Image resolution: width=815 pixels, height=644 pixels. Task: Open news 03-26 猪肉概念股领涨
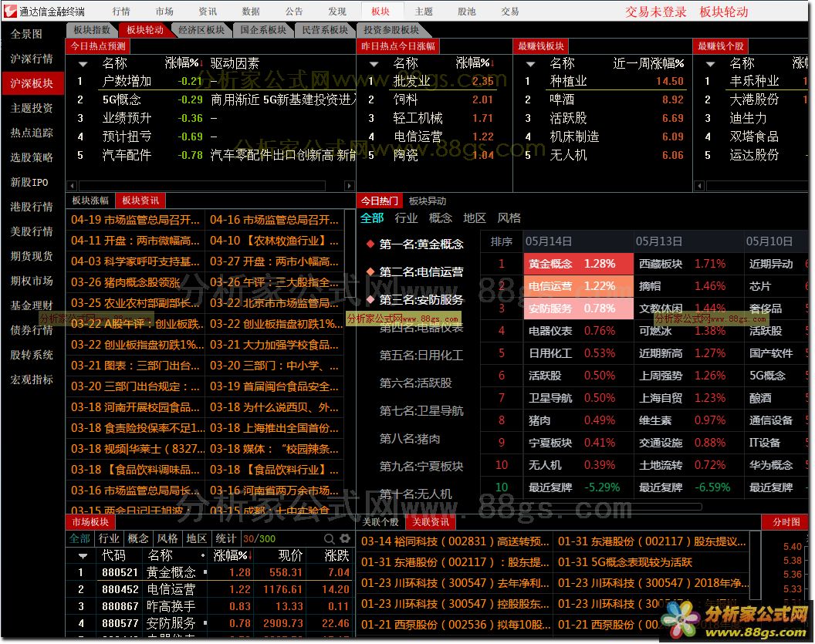125,282
